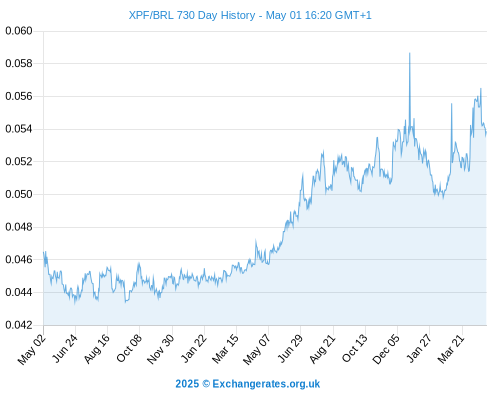Image resolution: width=495 pixels, height=400 pixels.
Task: Click the rightmost end of the rate line
Action: coord(486,132)
